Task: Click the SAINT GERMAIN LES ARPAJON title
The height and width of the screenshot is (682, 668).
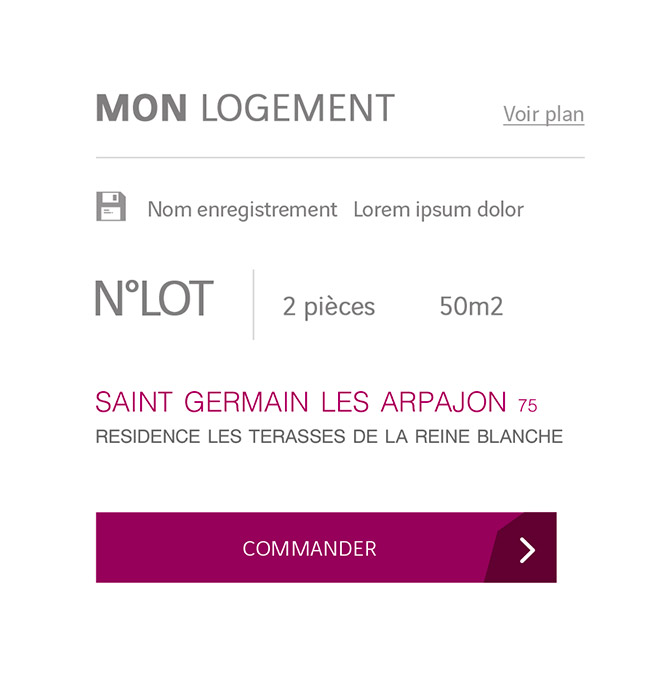Action: pyautogui.click(x=301, y=401)
